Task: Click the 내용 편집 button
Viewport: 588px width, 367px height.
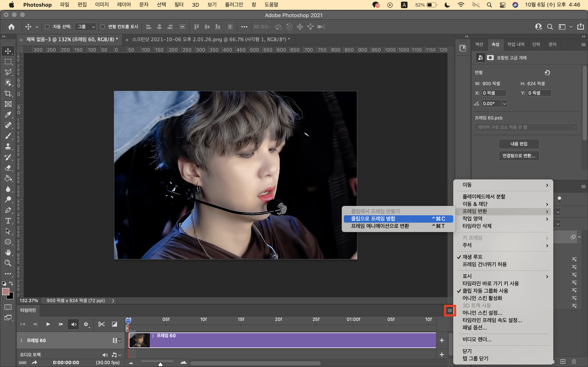Action: click(x=519, y=144)
